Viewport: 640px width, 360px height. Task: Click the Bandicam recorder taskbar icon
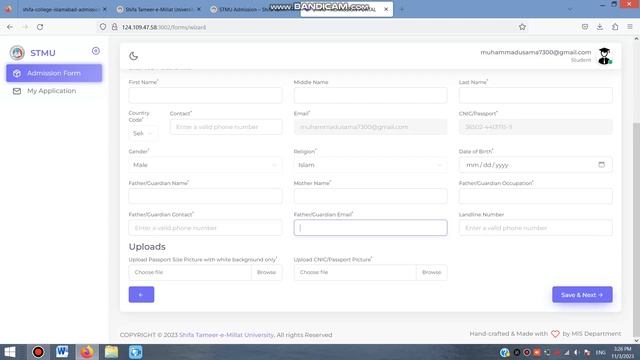coord(38,352)
